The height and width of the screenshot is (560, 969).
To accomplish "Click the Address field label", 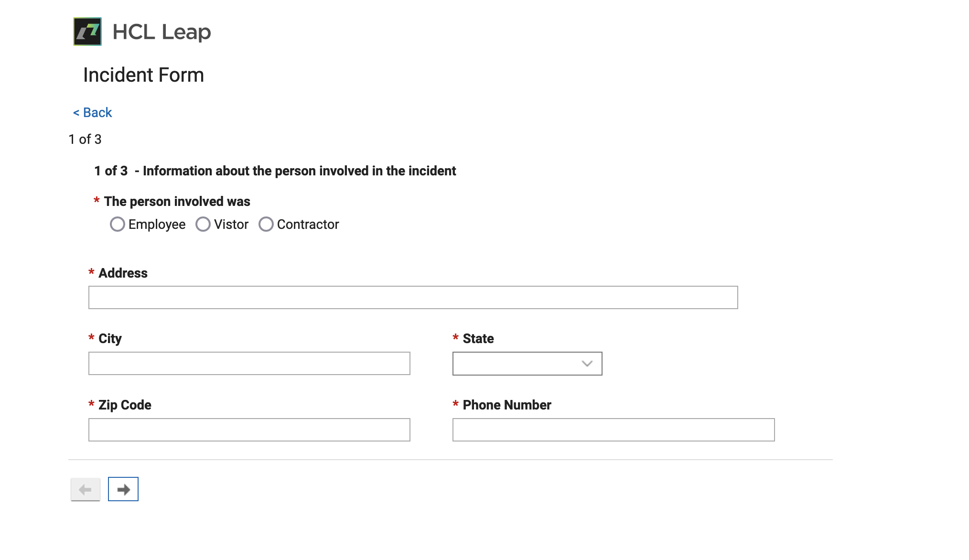I will click(123, 273).
